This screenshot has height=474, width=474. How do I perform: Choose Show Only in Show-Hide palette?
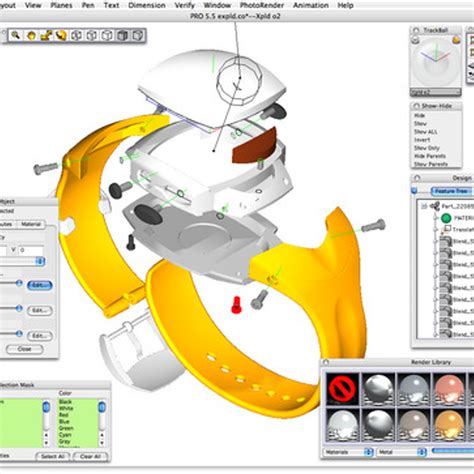[427, 148]
